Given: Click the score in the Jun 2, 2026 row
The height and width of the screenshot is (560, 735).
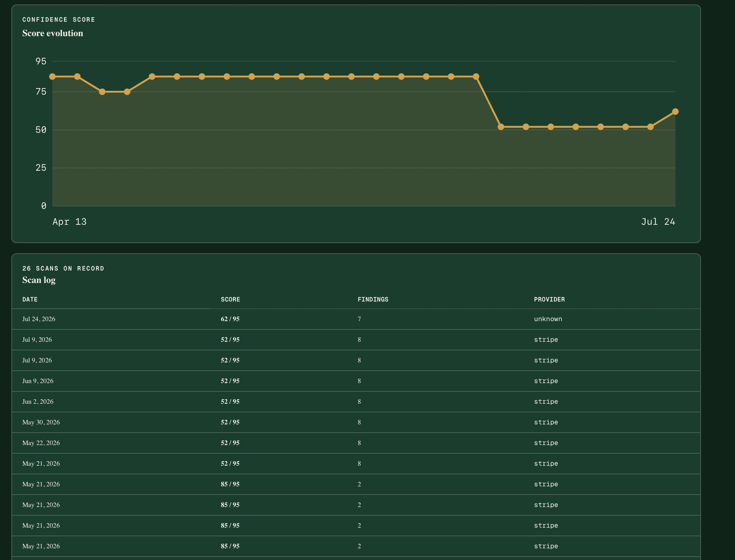Looking at the screenshot, I should point(230,402).
